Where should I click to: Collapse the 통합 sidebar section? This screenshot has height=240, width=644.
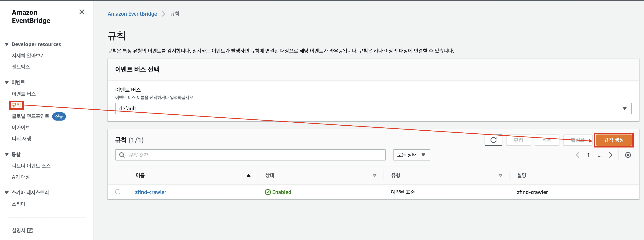click(x=7, y=154)
